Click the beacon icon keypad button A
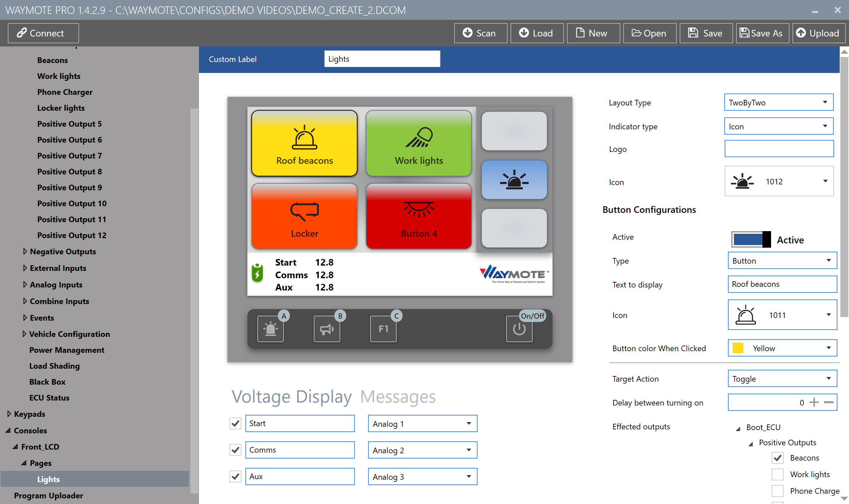 (x=270, y=329)
